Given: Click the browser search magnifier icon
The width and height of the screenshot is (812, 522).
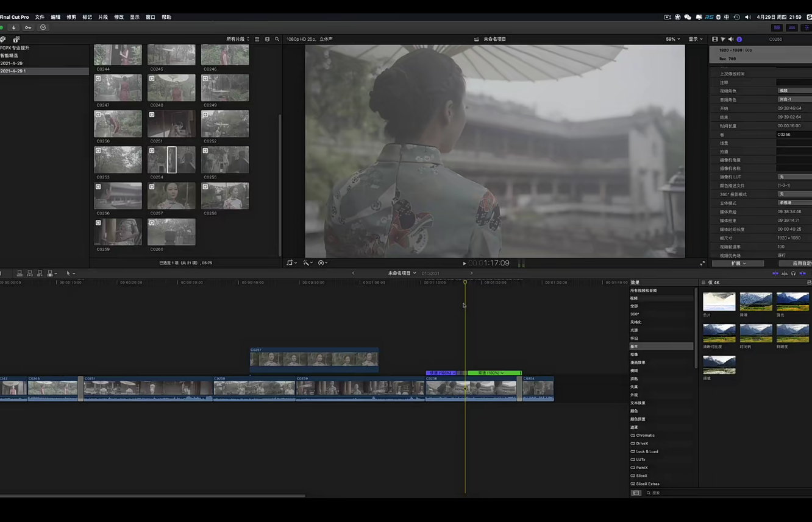Looking at the screenshot, I should 277,39.
